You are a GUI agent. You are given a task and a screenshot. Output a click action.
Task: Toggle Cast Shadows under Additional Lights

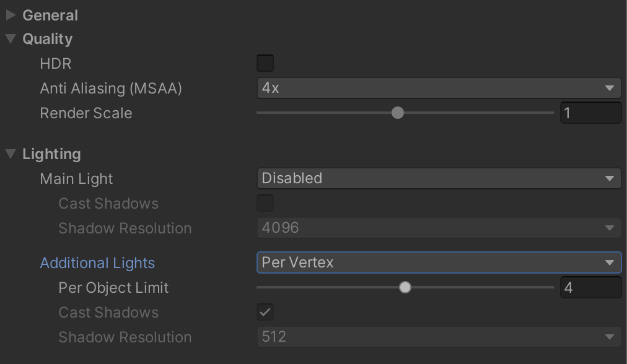point(265,312)
